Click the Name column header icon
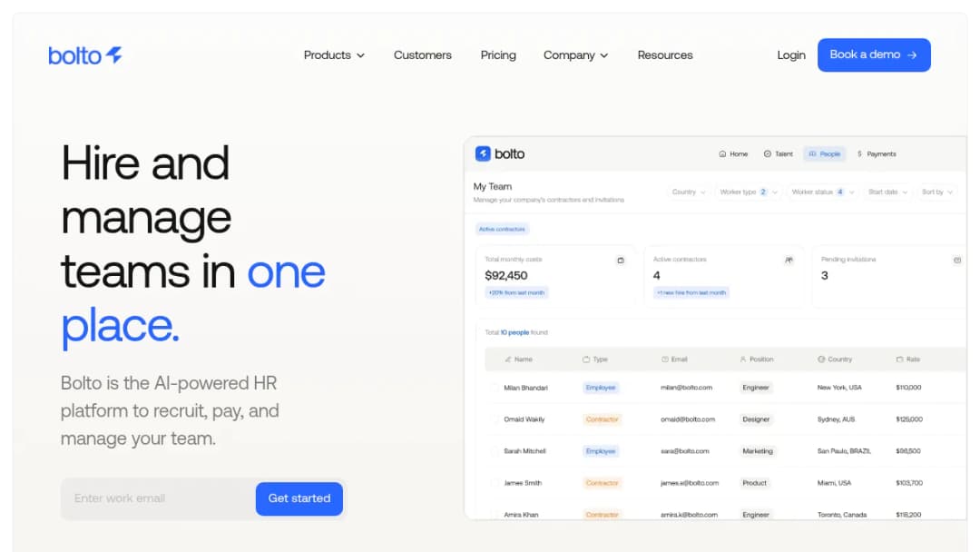This screenshot has height=552, width=980. coord(508,360)
